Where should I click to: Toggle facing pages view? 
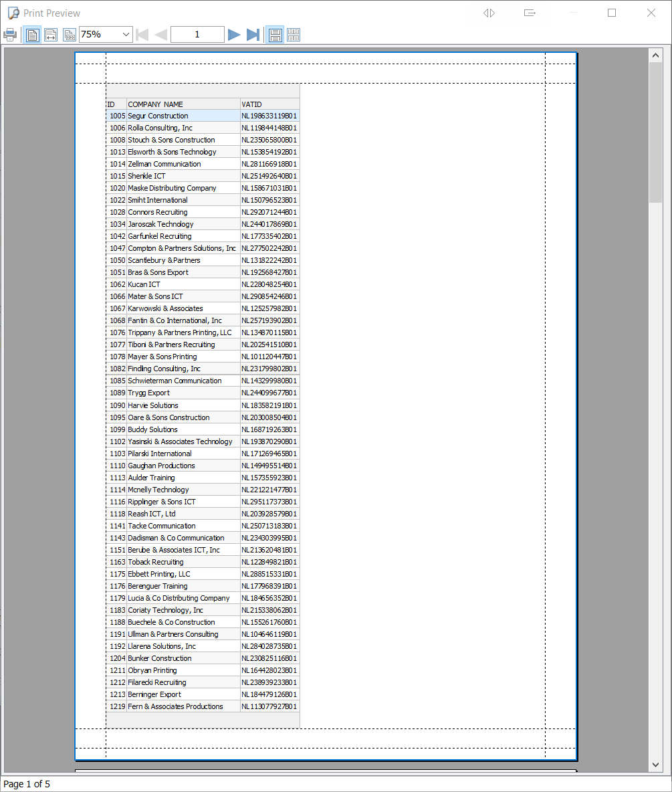(x=294, y=35)
